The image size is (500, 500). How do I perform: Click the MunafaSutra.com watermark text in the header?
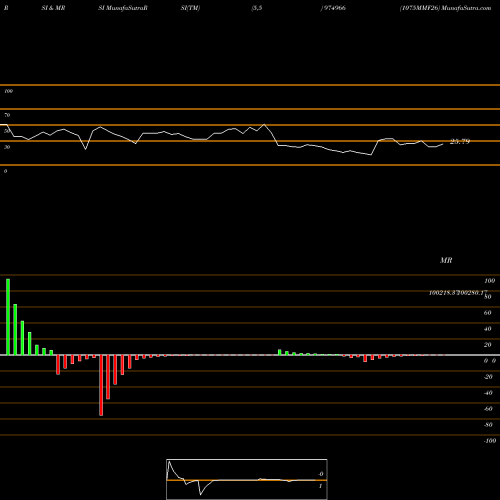pyautogui.click(x=466, y=8)
